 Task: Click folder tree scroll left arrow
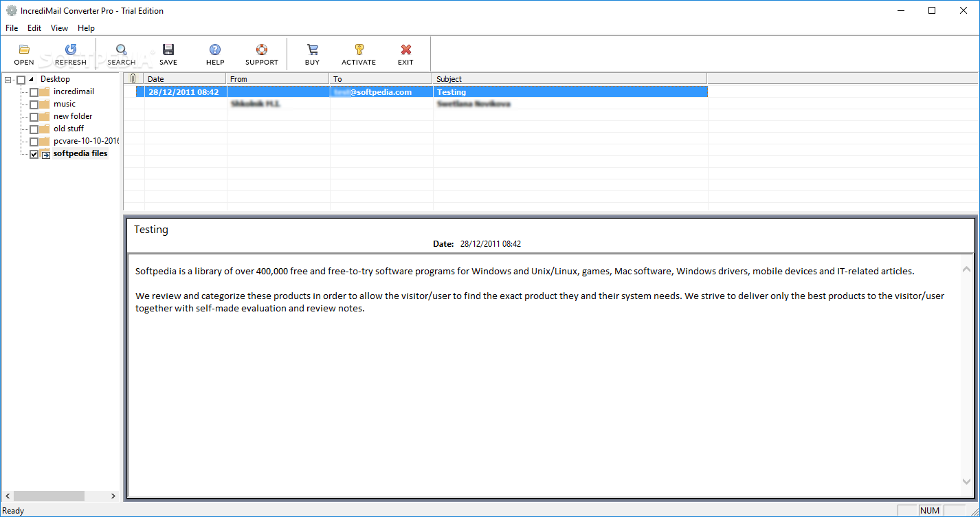click(8, 496)
